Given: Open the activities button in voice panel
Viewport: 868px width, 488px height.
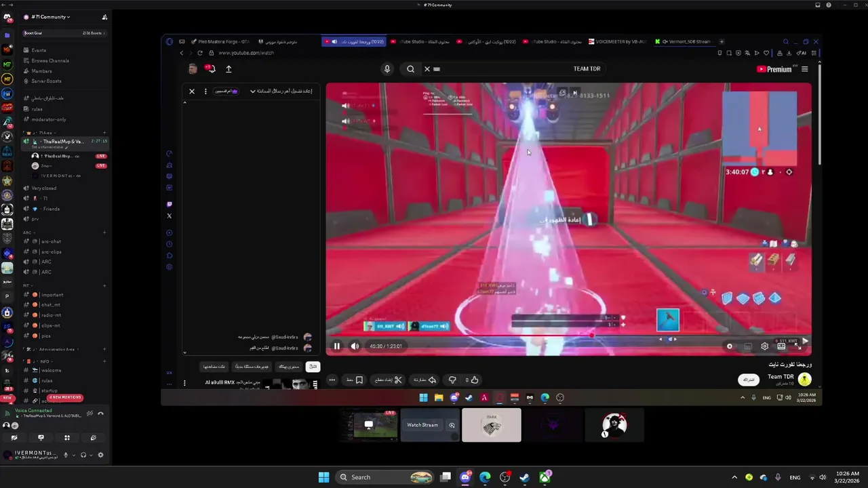Looking at the screenshot, I should click(x=66, y=438).
